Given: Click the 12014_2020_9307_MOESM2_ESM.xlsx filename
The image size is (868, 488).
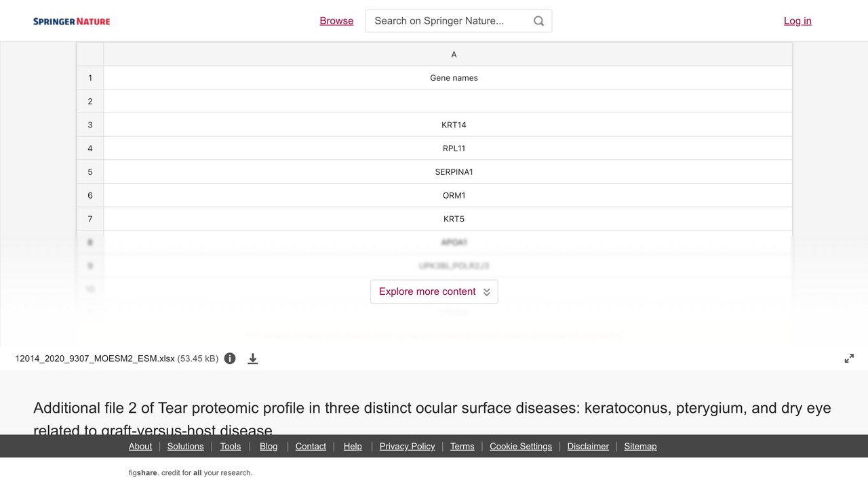Looking at the screenshot, I should coord(95,359).
